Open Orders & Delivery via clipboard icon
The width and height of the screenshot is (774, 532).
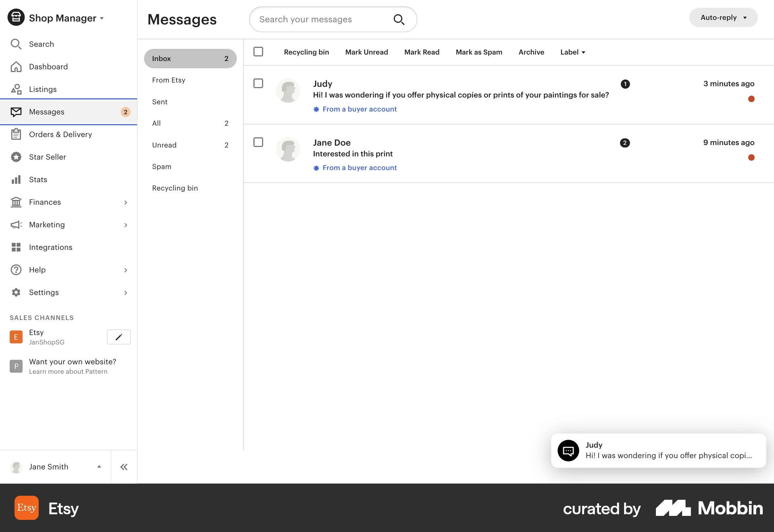pyautogui.click(x=16, y=134)
